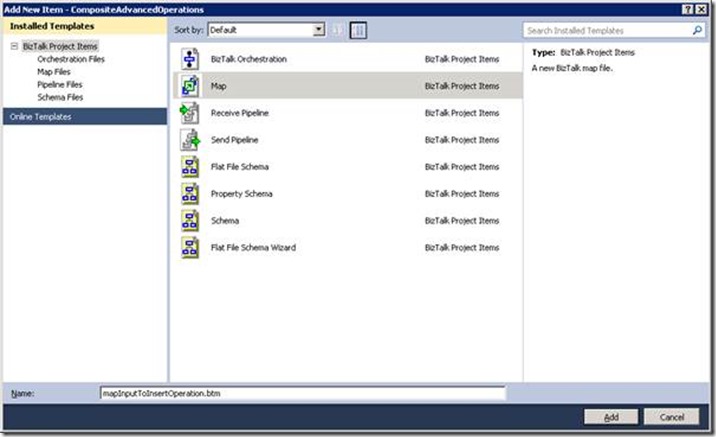This screenshot has width=716, height=437.
Task: Click the Map template icon
Action: (x=190, y=86)
